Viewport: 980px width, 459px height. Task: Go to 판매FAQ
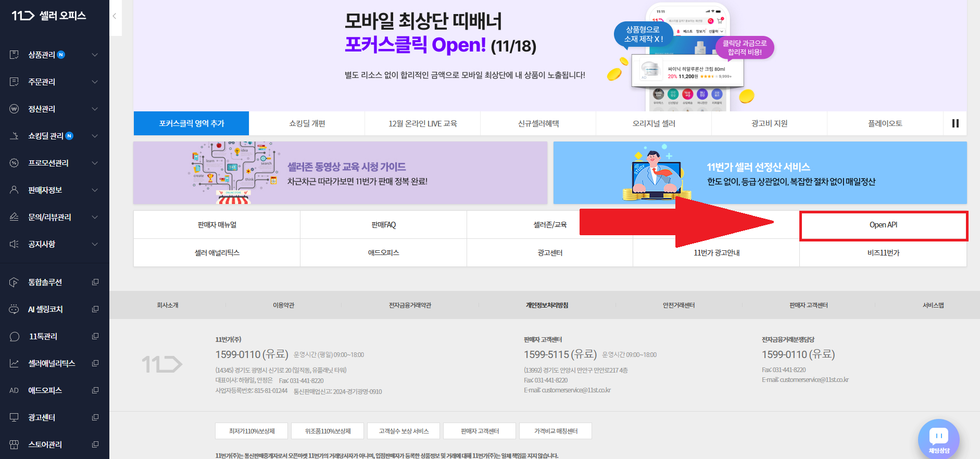click(x=384, y=225)
